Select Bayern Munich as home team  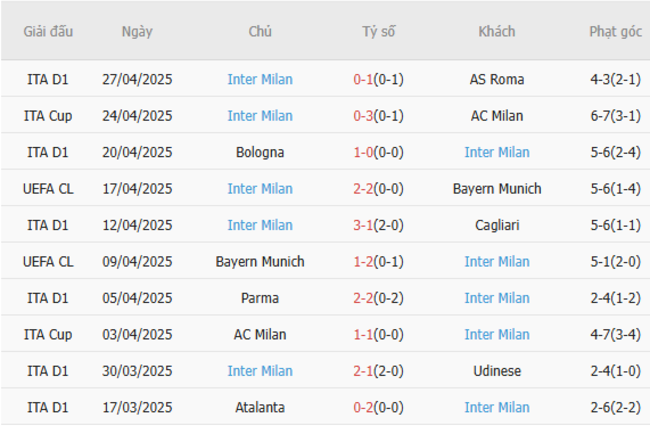(260, 262)
